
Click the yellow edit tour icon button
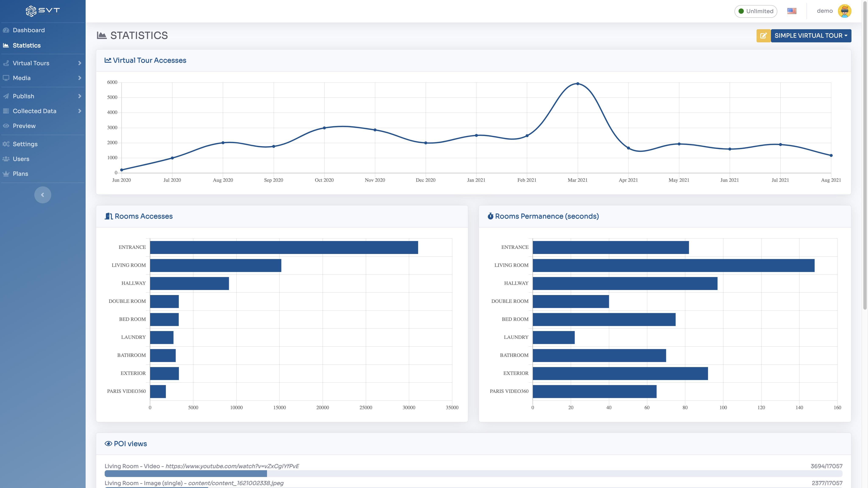click(x=763, y=36)
